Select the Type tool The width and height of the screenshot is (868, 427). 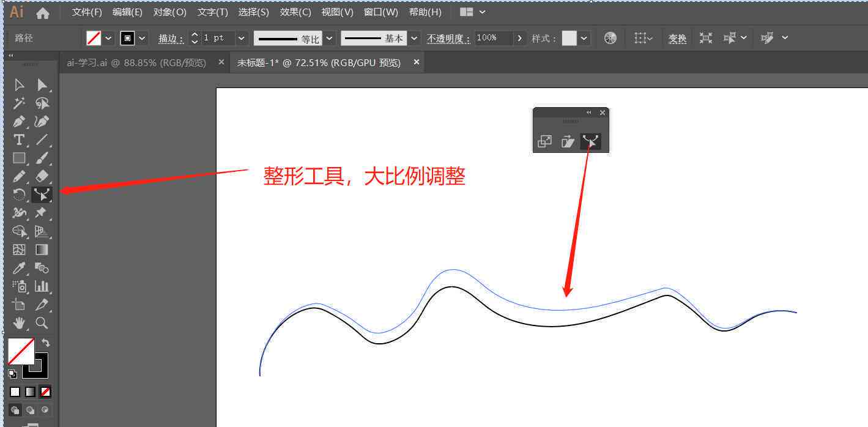pos(19,139)
